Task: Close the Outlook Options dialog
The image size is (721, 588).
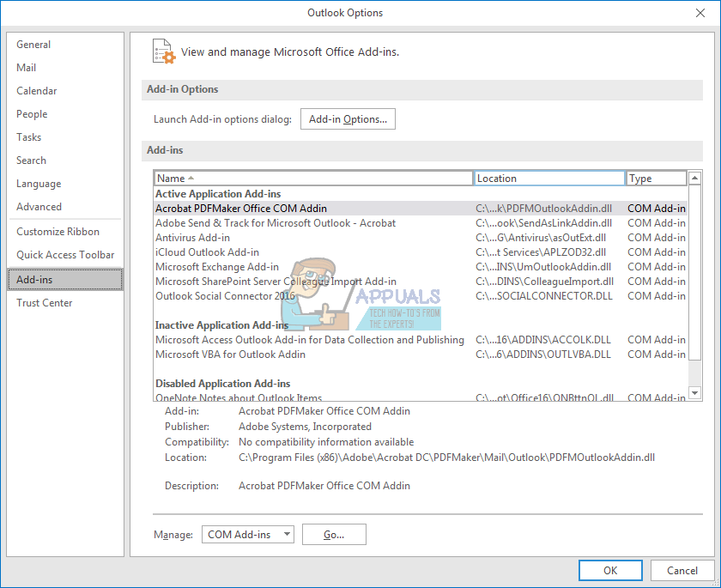Action: [x=700, y=13]
